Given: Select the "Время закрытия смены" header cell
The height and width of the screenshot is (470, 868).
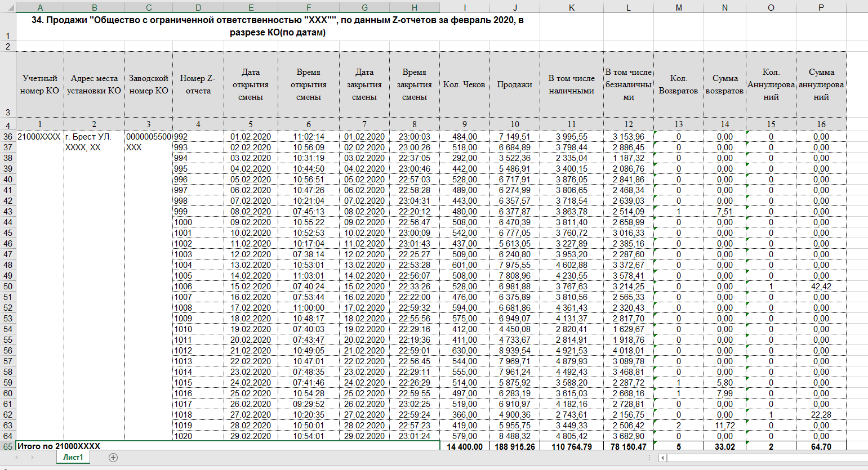Looking at the screenshot, I should tap(415, 84).
